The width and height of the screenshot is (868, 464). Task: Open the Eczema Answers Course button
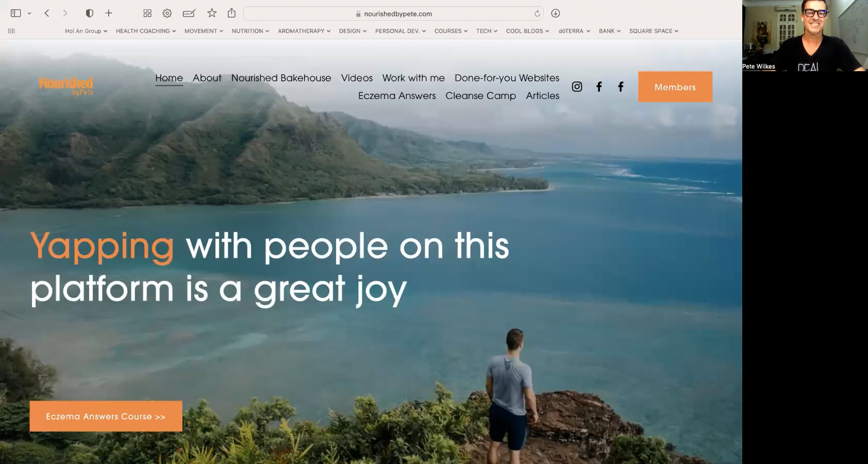(x=106, y=416)
